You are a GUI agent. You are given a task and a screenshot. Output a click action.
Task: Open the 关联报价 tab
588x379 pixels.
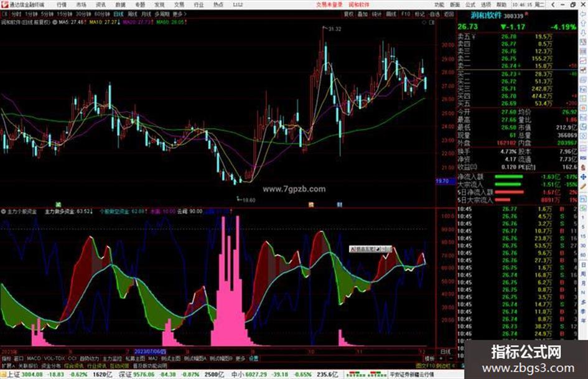(28, 365)
